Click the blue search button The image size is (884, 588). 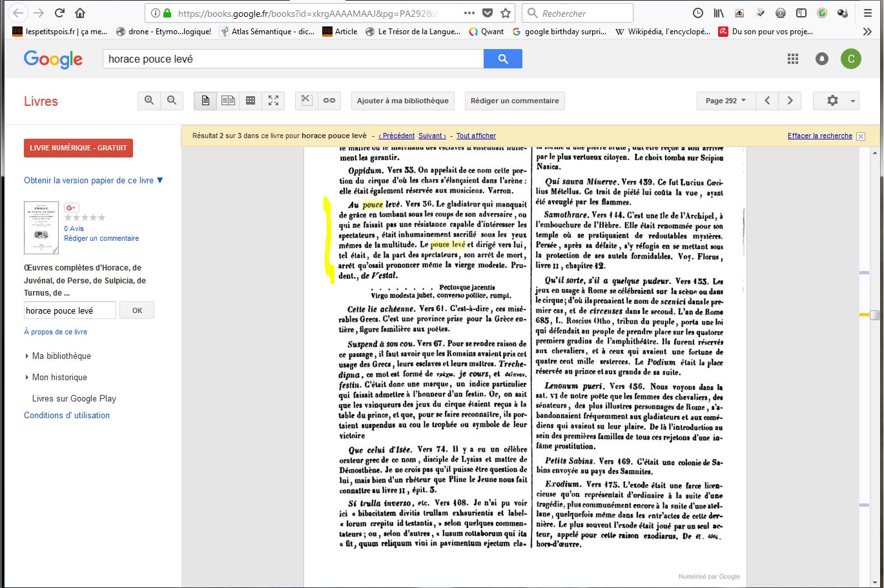[x=502, y=59]
